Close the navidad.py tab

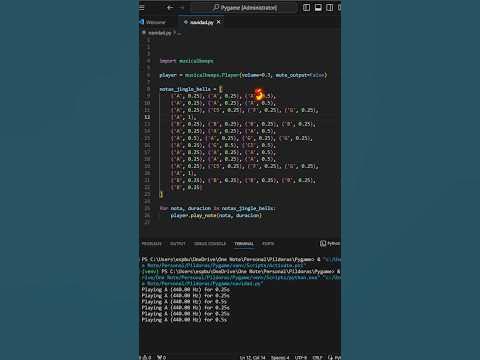coord(219,22)
